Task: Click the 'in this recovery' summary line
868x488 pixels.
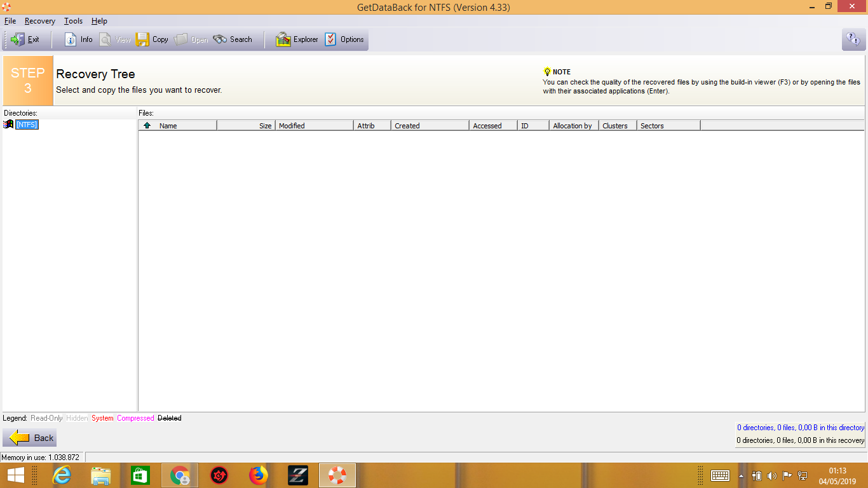Action: [x=800, y=440]
